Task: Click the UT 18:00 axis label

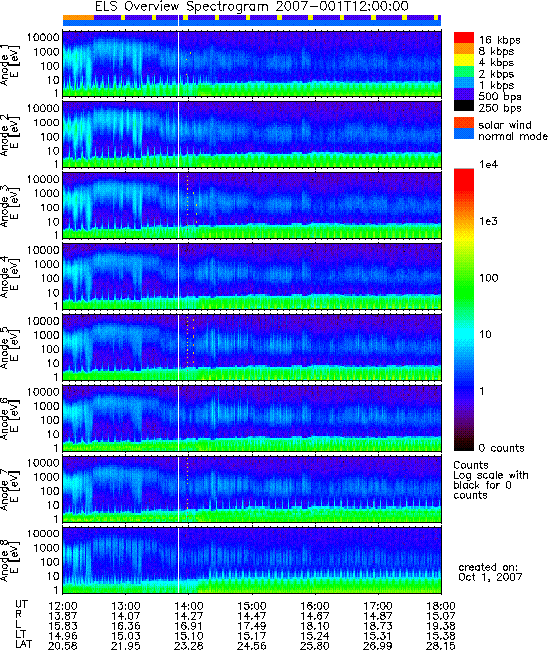Action: pyautogui.click(x=441, y=606)
